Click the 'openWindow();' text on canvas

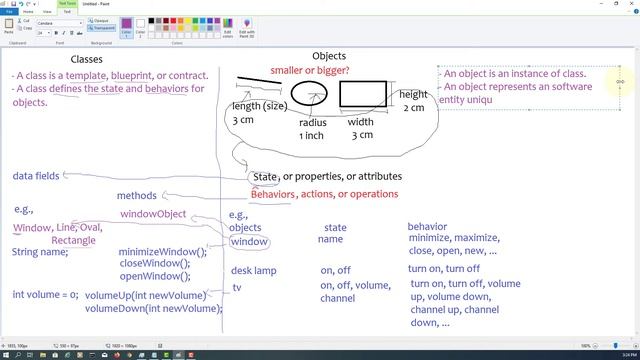tap(155, 276)
